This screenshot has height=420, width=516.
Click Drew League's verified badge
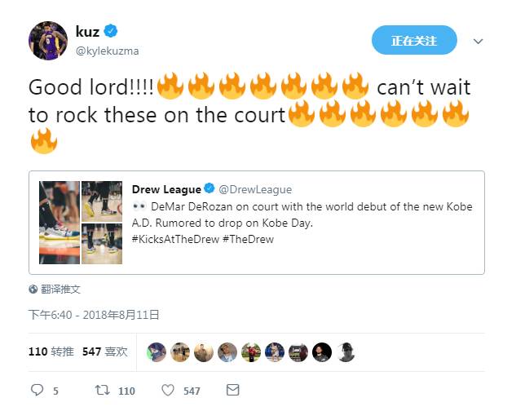(x=209, y=188)
